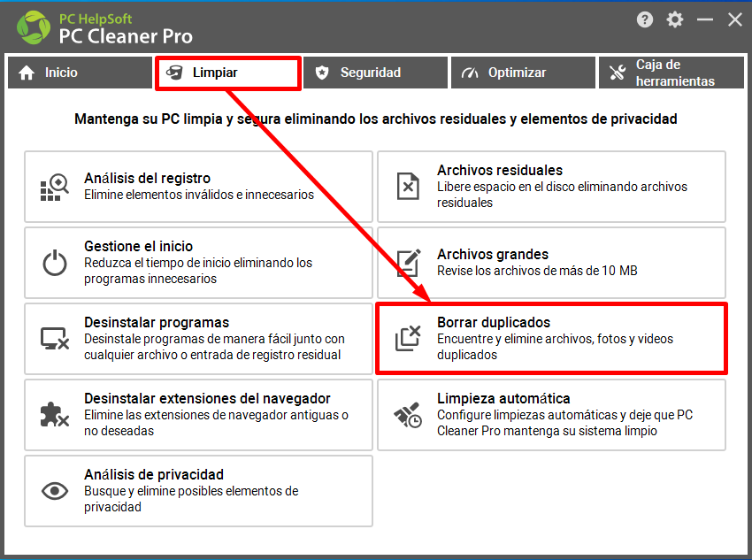Open Análisis del registro tile
The height and width of the screenshot is (560, 752).
point(198,187)
